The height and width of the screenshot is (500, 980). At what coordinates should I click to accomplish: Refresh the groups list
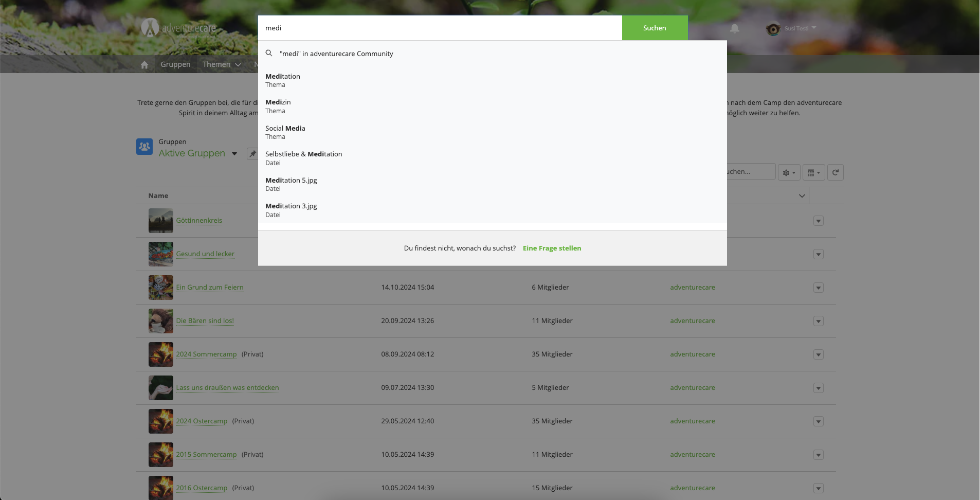[x=836, y=172]
